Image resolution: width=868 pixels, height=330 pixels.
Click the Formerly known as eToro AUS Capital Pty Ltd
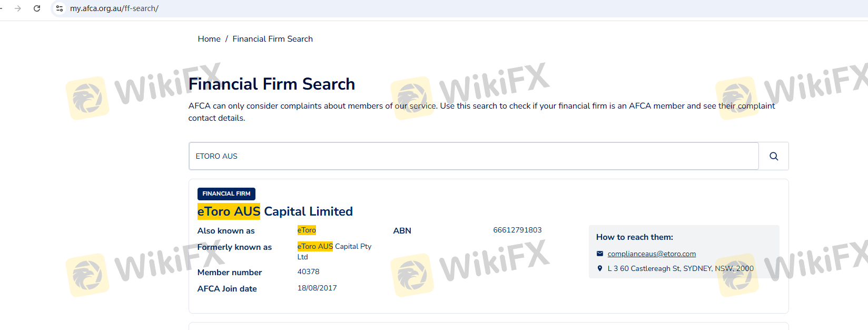[334, 251]
